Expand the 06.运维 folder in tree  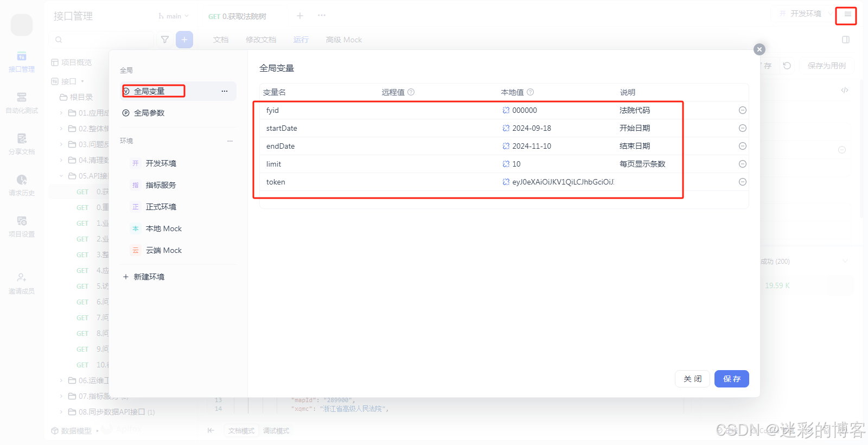tap(61, 380)
